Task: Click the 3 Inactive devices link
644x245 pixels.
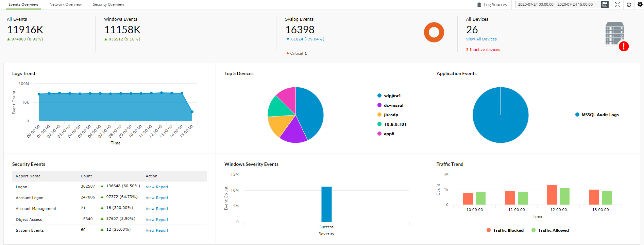Action: [x=483, y=50]
